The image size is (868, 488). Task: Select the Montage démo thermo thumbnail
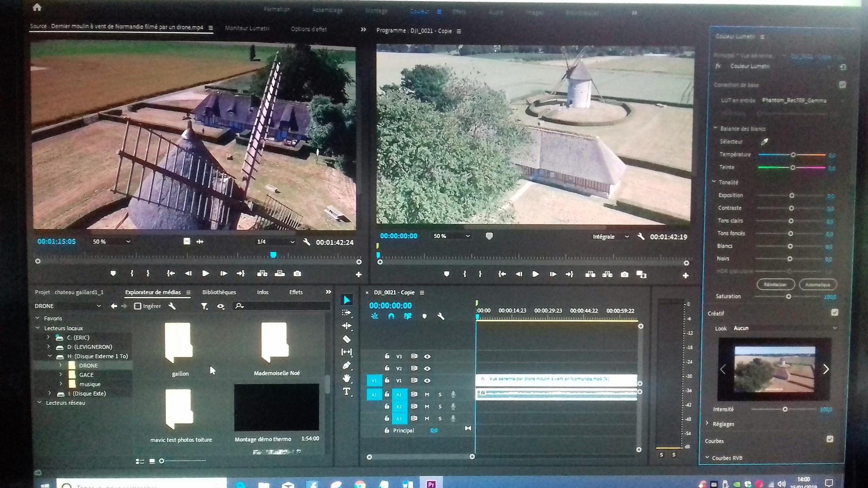[x=276, y=408]
